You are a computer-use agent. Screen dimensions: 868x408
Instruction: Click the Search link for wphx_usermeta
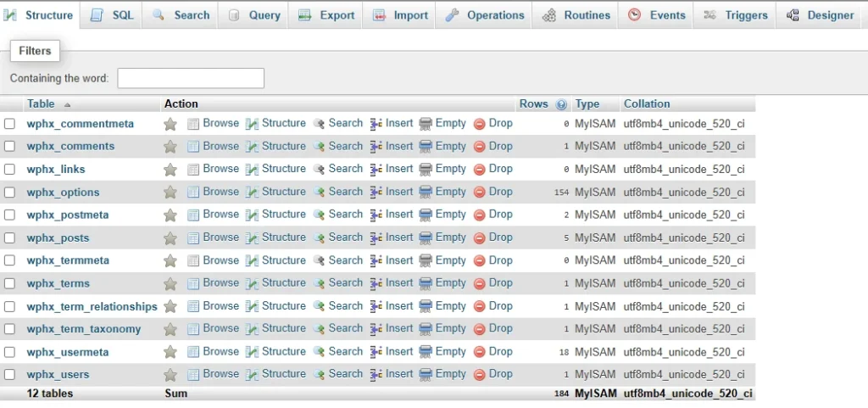[x=346, y=351]
